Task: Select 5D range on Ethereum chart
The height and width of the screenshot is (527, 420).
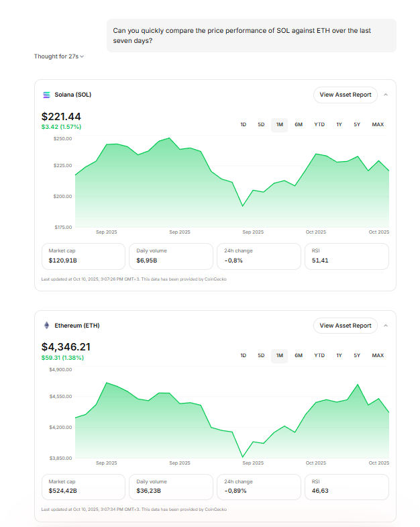Action: 261,356
